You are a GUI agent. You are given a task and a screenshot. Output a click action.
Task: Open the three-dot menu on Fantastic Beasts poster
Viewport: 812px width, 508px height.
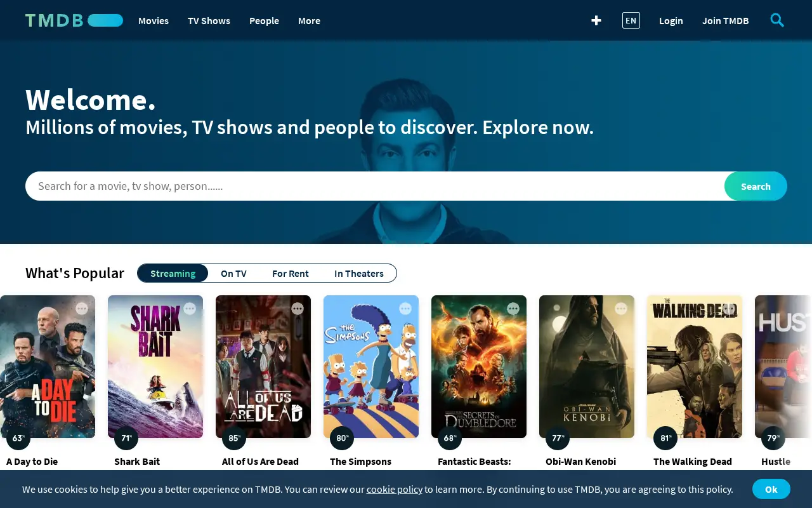click(513, 309)
